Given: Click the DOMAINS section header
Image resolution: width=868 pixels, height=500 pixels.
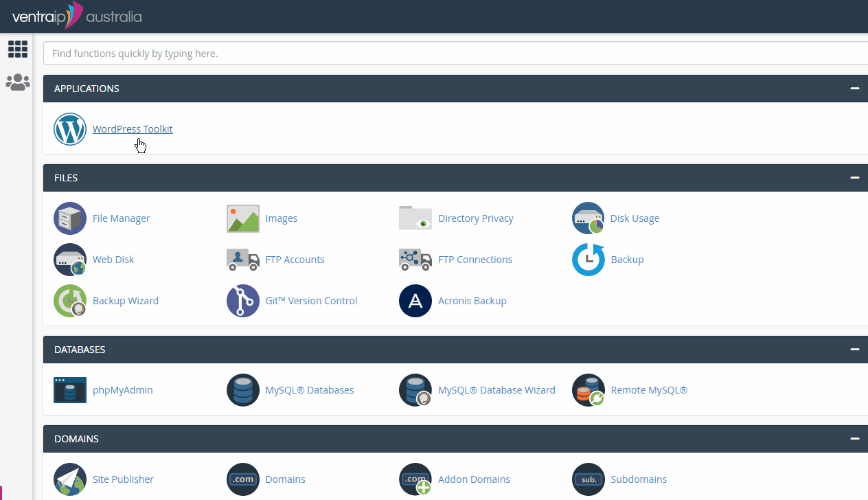Looking at the screenshot, I should [455, 439].
